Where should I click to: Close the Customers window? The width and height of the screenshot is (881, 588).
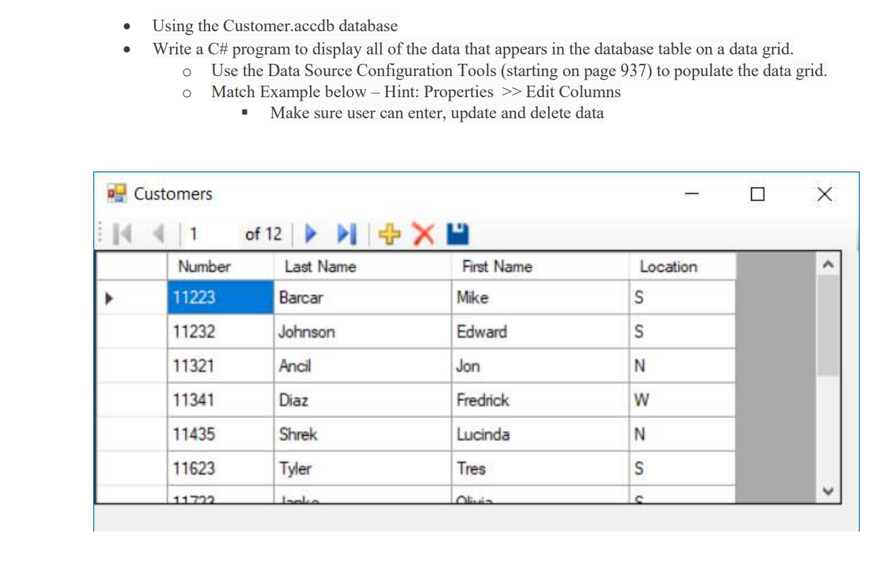coord(824,194)
